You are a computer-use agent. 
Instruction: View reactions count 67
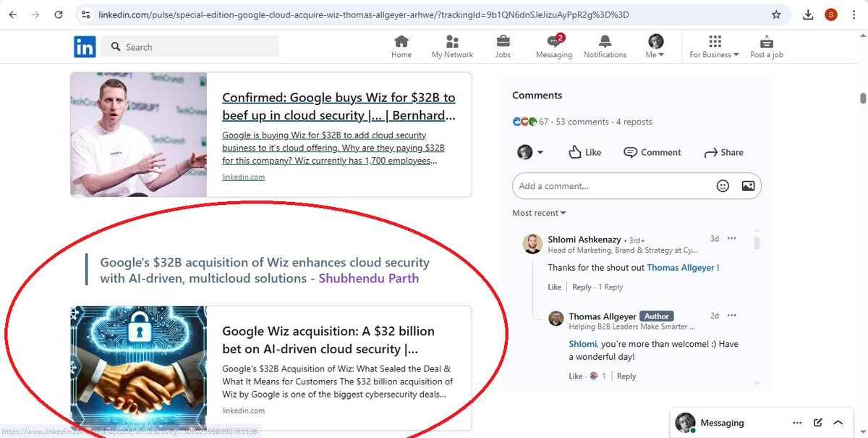[x=530, y=122]
